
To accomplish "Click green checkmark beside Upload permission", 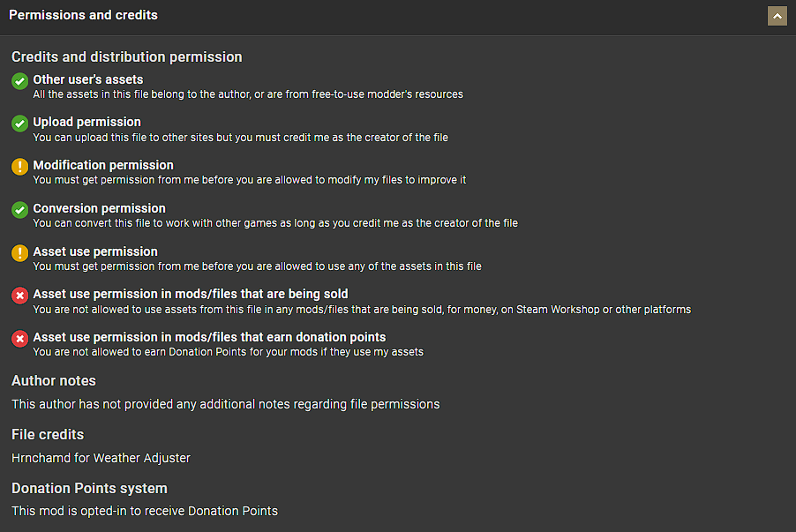I will point(19,124).
